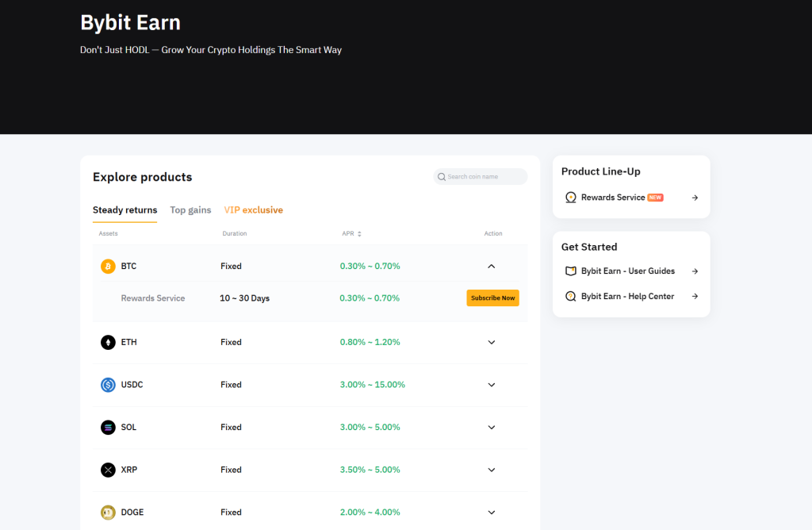812x530 pixels.
Task: Expand the XRP row
Action: 492,470
